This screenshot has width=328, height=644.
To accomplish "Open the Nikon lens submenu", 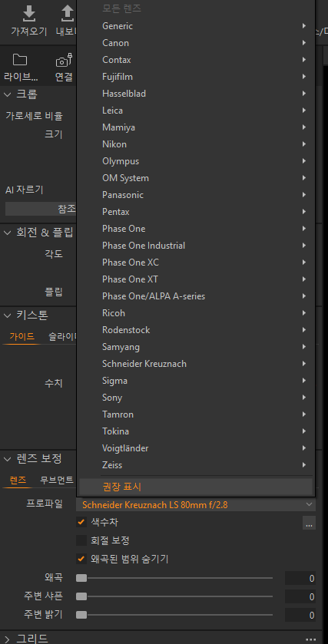I will pos(196,144).
